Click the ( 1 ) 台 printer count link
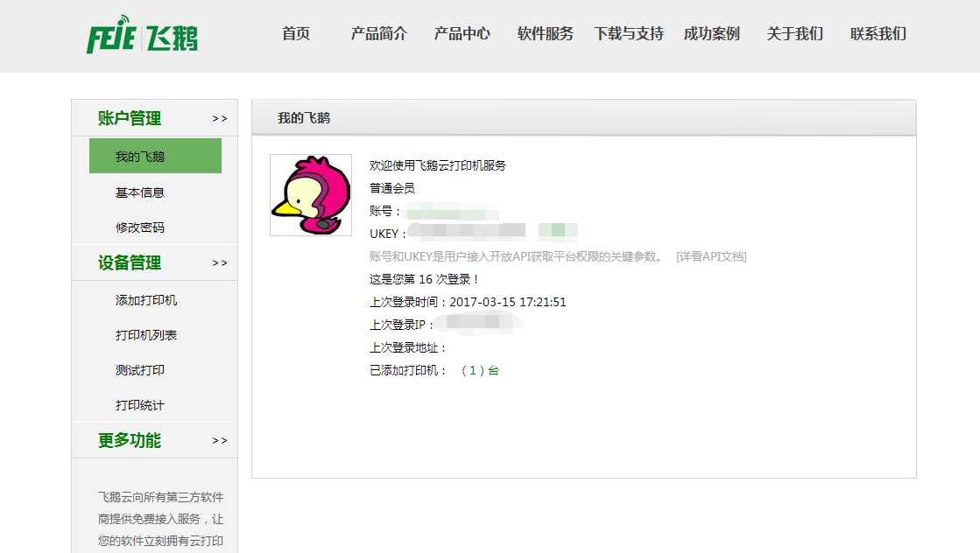The width and height of the screenshot is (980, 553). [480, 371]
